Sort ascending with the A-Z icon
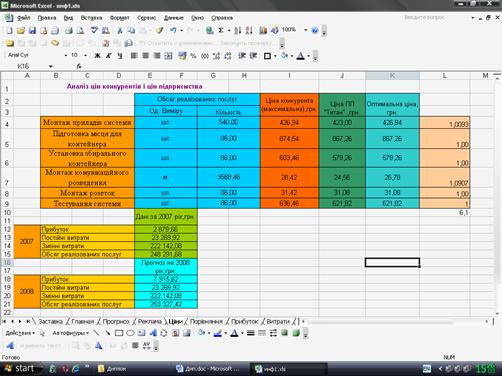The height and width of the screenshot is (376, 502). tap(238, 30)
